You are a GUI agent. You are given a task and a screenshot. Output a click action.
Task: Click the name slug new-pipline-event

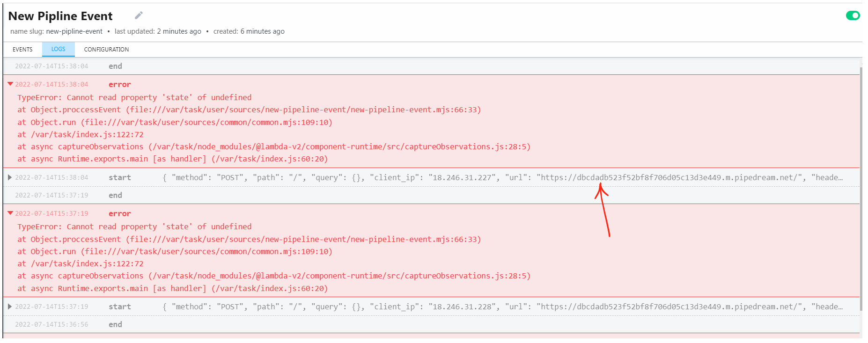pos(74,31)
